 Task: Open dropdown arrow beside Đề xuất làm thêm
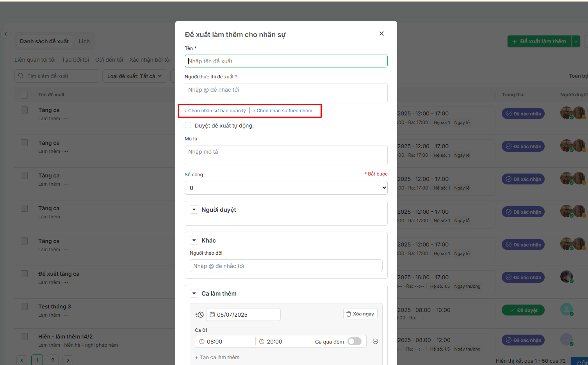click(x=576, y=41)
